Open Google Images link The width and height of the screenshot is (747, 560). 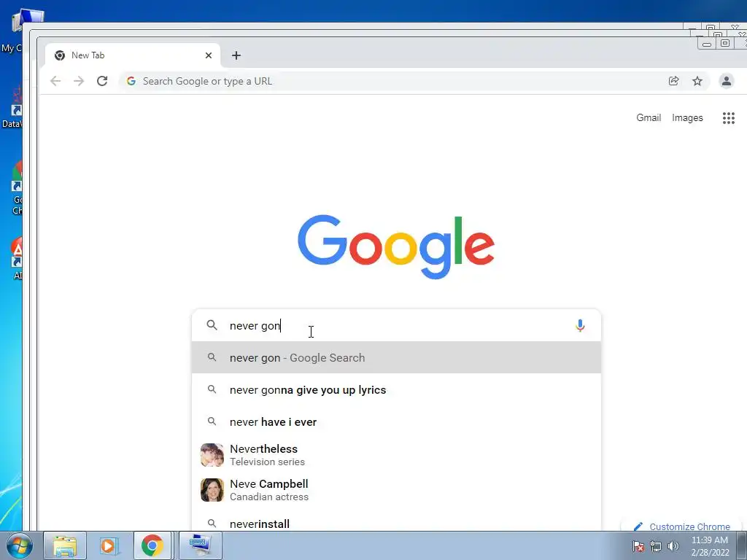tap(687, 117)
